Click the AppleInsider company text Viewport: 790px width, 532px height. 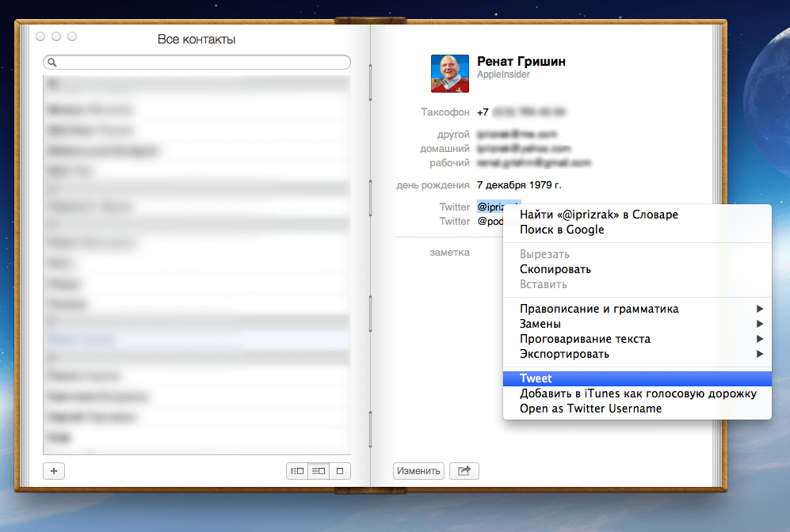(x=503, y=74)
